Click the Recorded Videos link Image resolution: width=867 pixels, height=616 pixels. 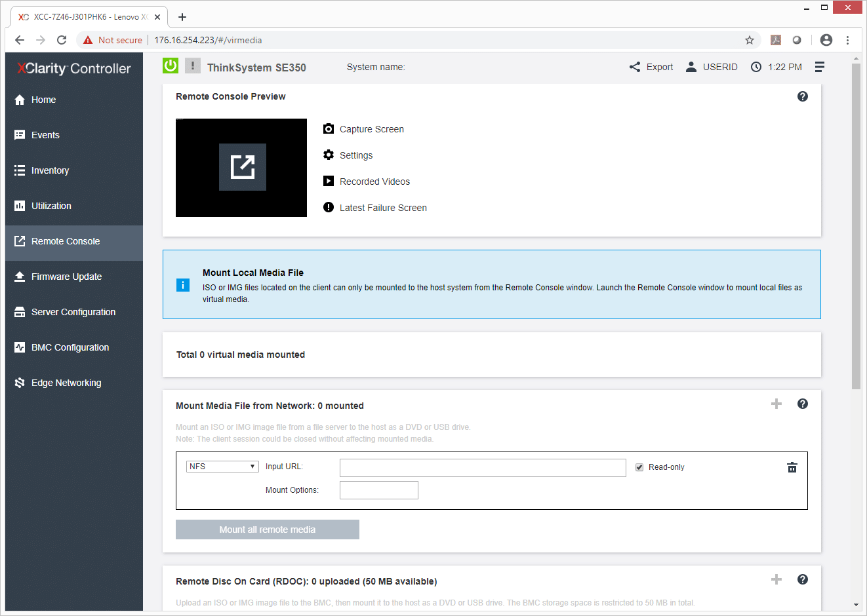(374, 182)
